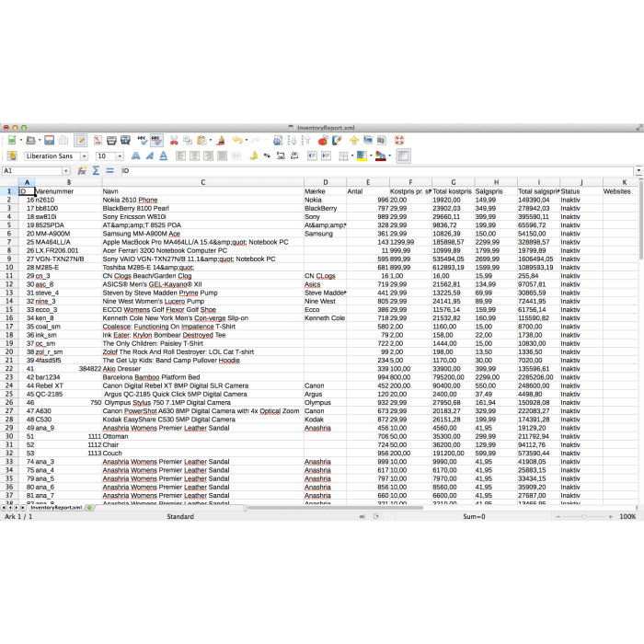This screenshot has height=644, width=644.
Task: Toggle Justified alignment
Action: 223,156
